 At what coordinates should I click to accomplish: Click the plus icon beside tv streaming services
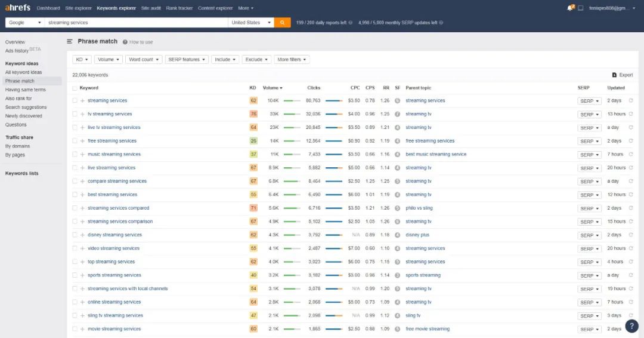tap(82, 114)
